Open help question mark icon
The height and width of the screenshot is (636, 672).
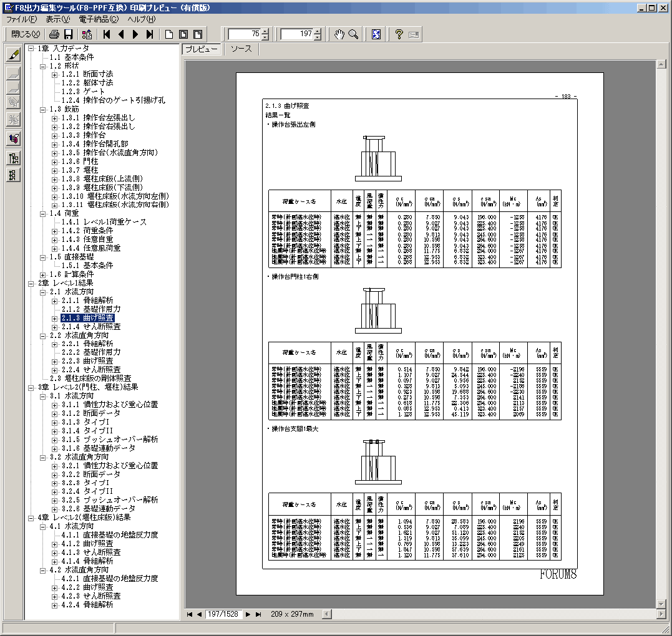[399, 34]
